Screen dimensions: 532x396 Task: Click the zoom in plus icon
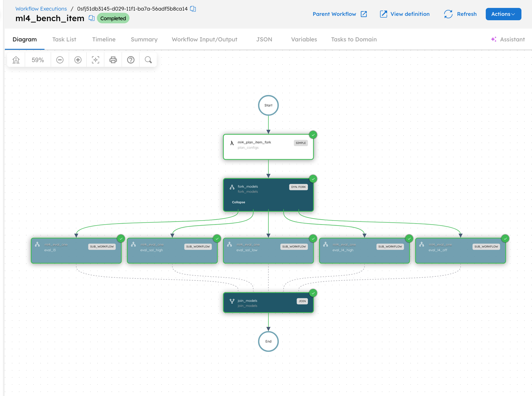click(78, 60)
